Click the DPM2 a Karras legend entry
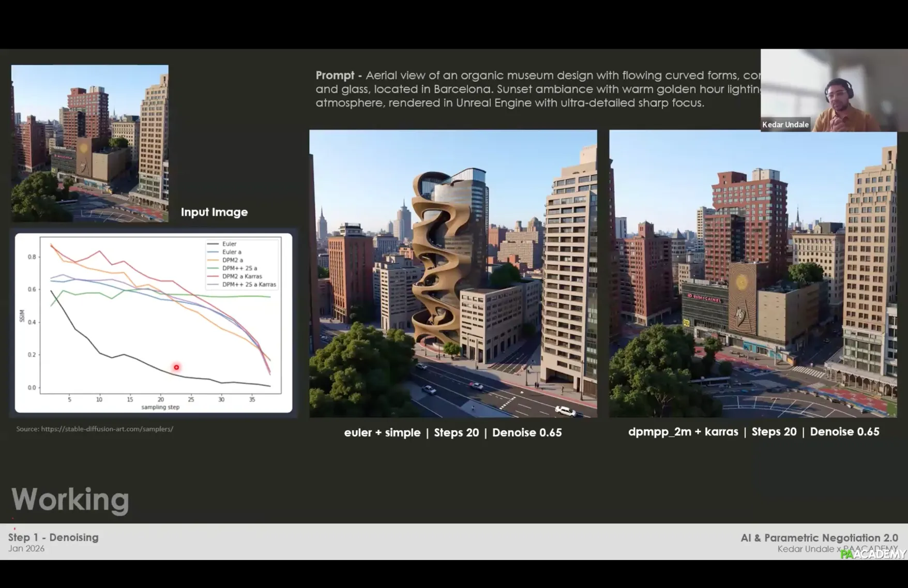Image resolution: width=908 pixels, height=588 pixels. [241, 276]
